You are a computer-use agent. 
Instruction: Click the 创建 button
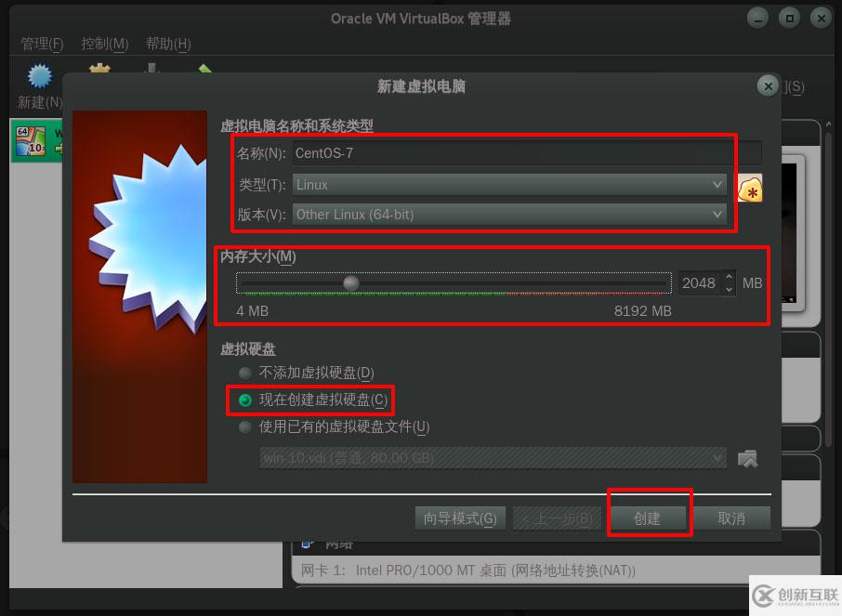647,518
